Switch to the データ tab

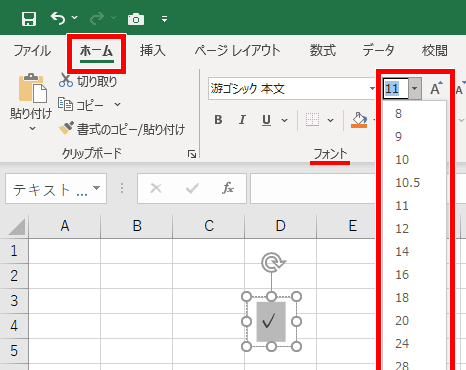tap(378, 51)
